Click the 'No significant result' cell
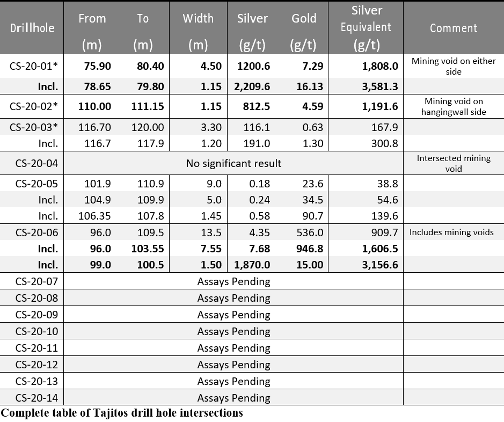Screen dimensions: 504x422 233,163
